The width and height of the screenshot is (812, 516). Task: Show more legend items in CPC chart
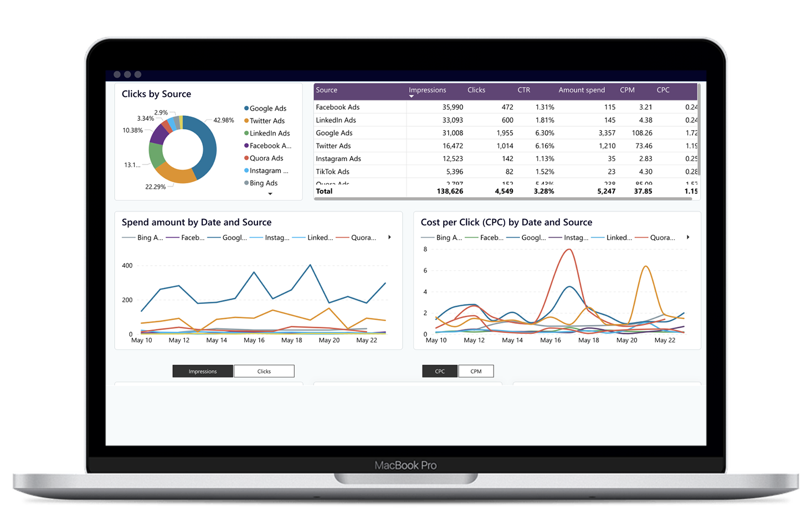tap(688, 238)
